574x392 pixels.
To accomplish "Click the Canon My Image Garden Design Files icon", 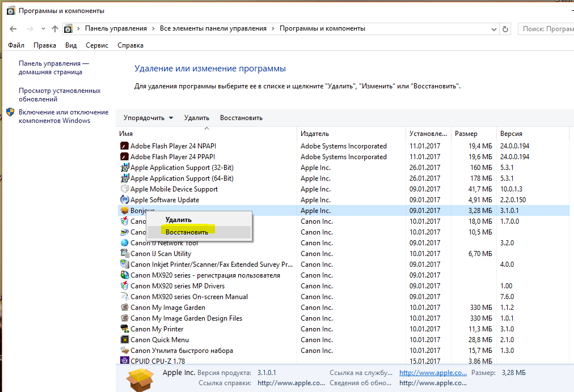I will (x=124, y=318).
